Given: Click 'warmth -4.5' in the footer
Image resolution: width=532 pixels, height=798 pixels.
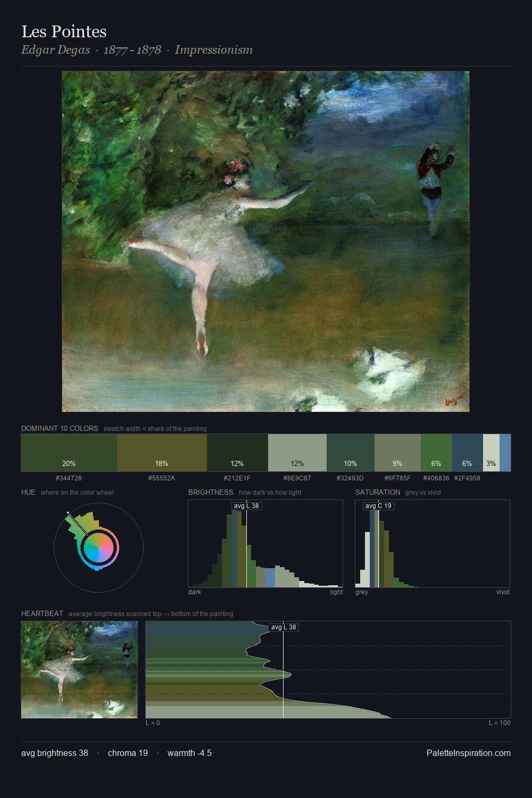Looking at the screenshot, I should tap(189, 753).
